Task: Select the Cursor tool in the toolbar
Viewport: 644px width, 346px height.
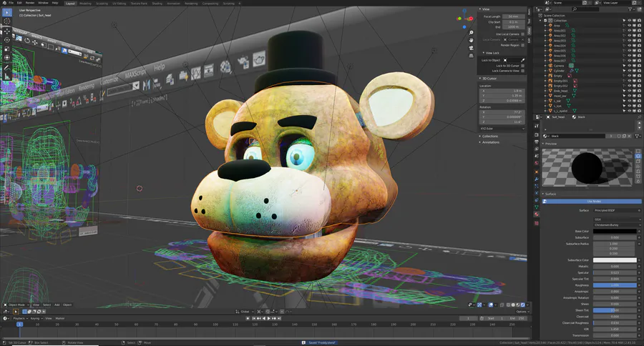Action: tap(7, 21)
